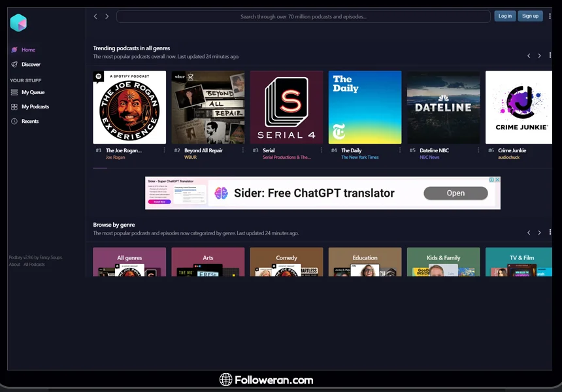
Task: Click the next arrow in Browse by genre
Action: point(539,233)
